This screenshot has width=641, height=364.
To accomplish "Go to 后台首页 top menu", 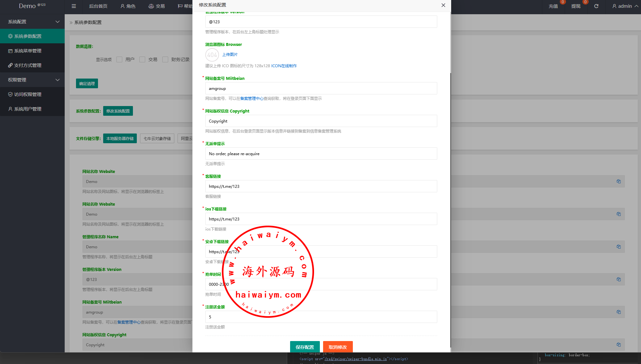I will tap(98, 6).
